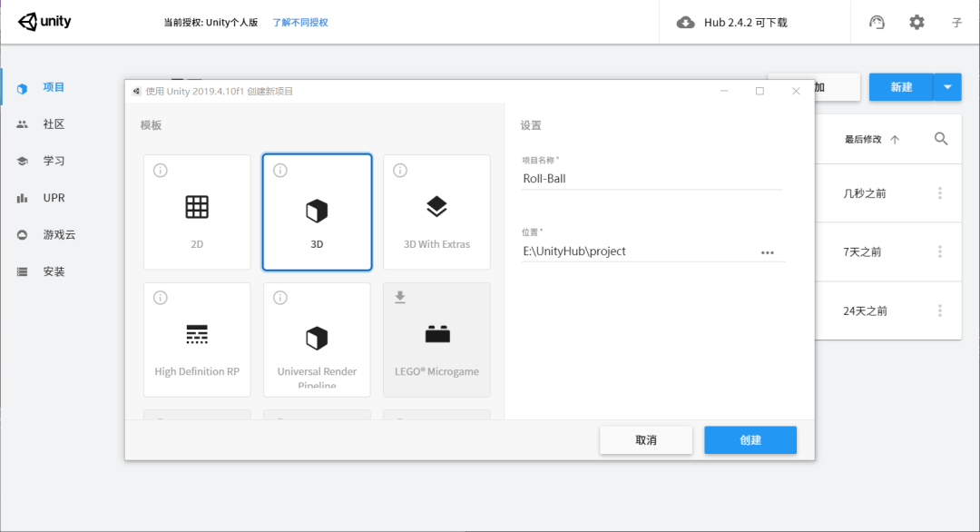The image size is (980, 532).
Task: Click Hub 2.4.2 available for download text
Action: click(746, 23)
